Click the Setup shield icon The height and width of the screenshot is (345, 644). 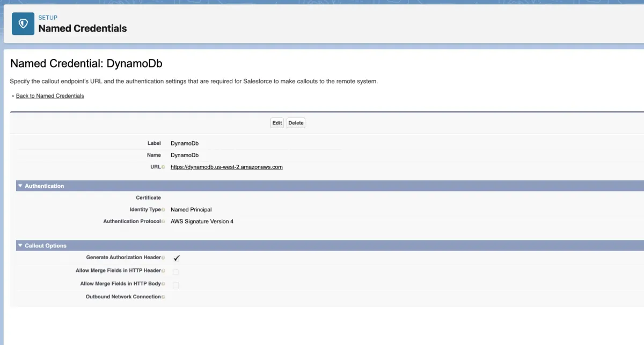[x=23, y=24]
